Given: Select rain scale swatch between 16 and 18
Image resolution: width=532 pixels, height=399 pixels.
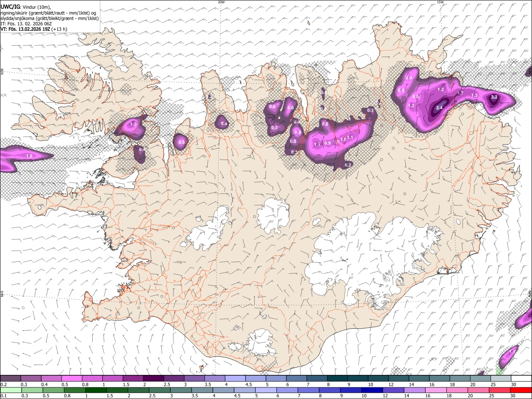Looking at the screenshot, I should [x=436, y=390].
